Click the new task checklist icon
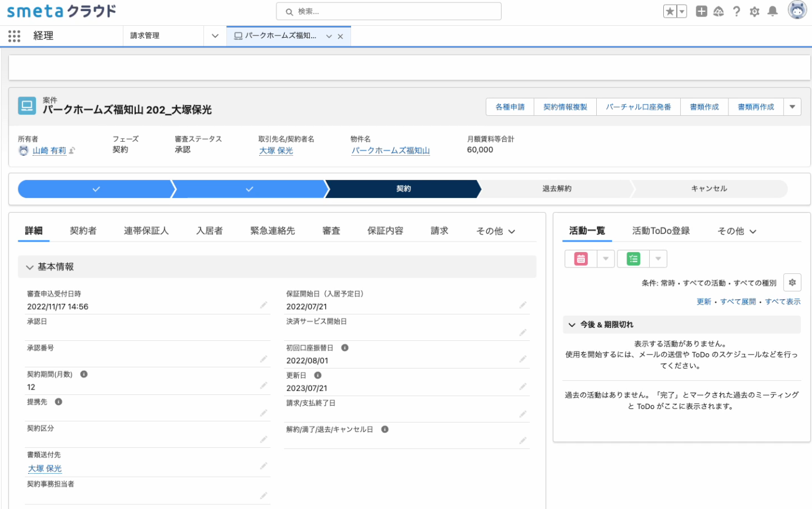This screenshot has width=812, height=509. tap(633, 259)
